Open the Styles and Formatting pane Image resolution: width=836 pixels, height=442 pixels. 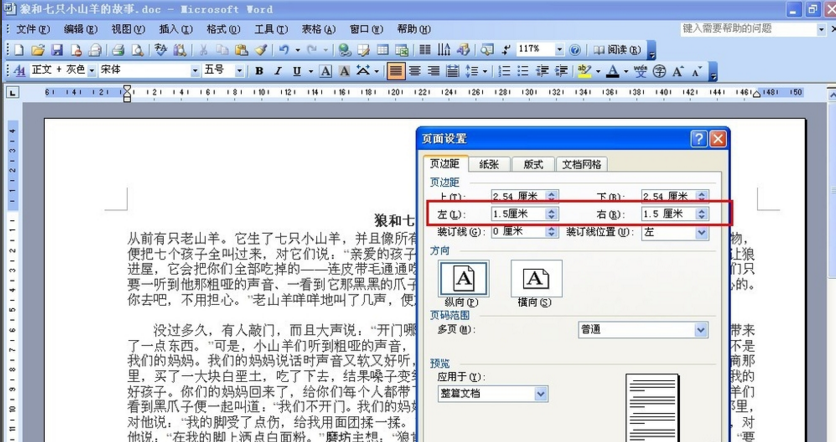20,70
